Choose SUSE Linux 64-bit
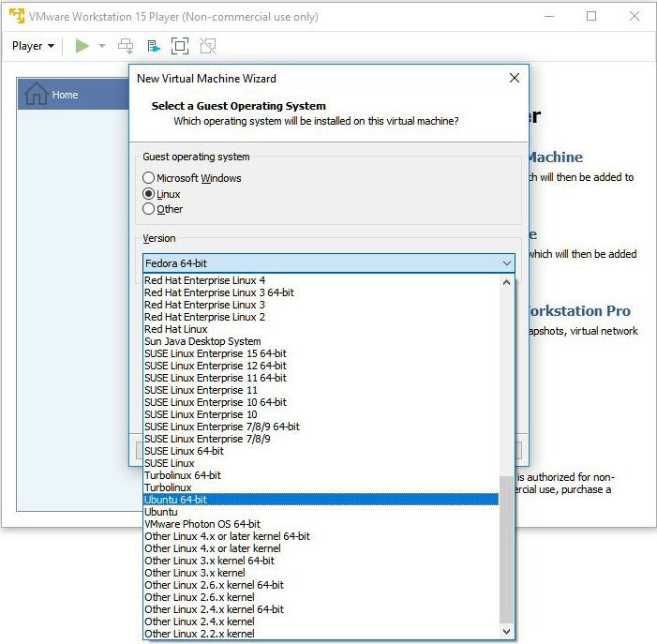The height and width of the screenshot is (644, 657). 321,451
